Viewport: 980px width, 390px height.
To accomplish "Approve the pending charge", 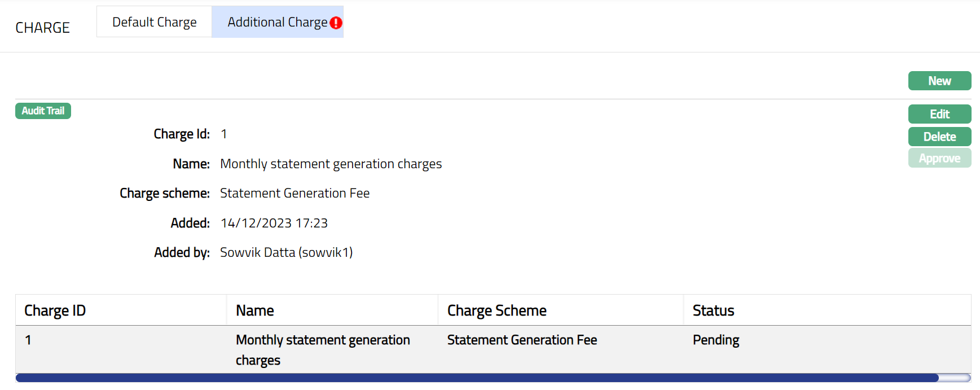I will [939, 159].
